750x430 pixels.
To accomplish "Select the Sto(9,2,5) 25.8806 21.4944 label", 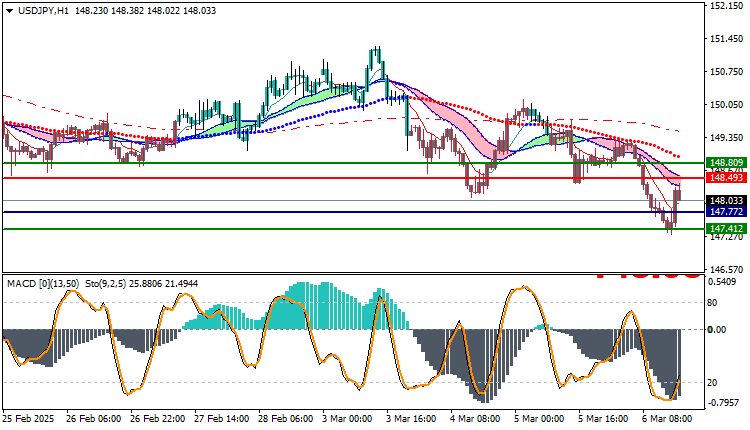I will [142, 284].
